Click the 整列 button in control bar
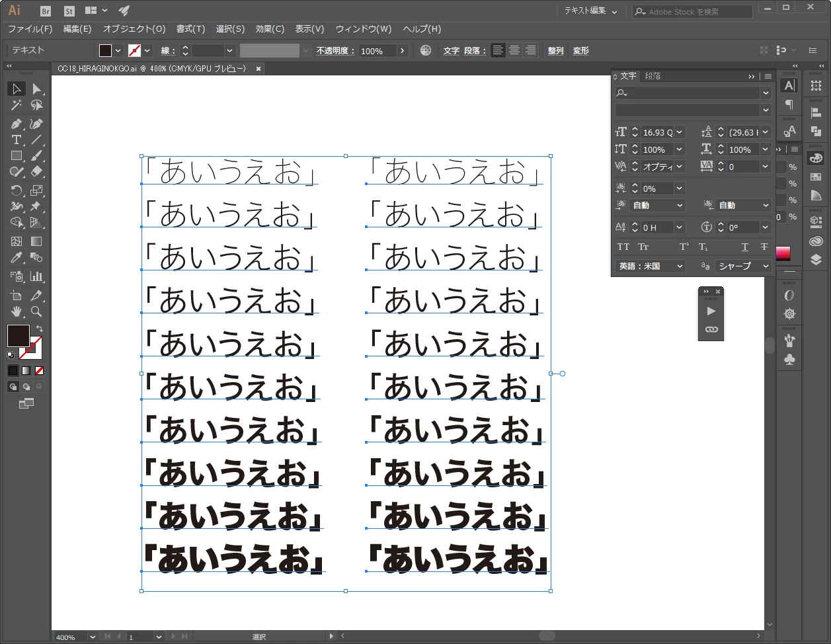 555,50
